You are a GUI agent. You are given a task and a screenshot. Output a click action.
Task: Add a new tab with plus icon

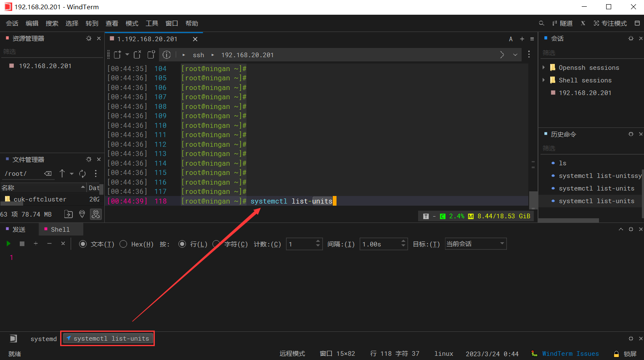click(x=522, y=39)
